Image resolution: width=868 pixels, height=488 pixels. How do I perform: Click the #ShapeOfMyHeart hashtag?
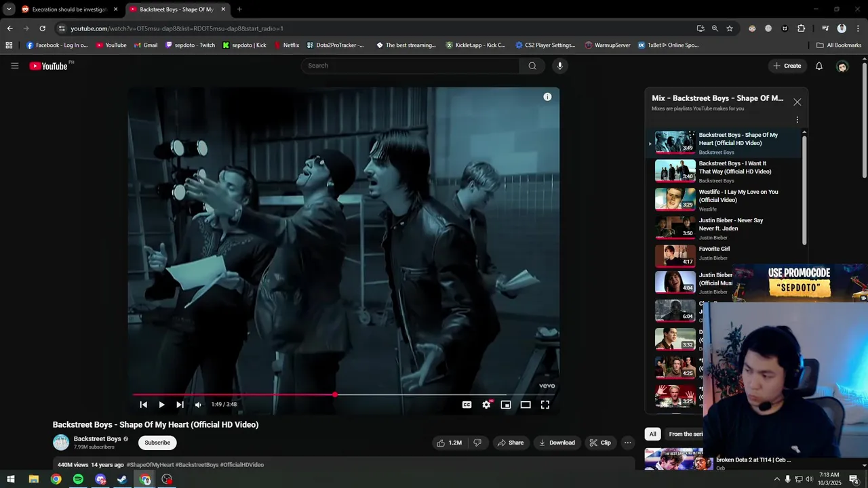pos(150,465)
